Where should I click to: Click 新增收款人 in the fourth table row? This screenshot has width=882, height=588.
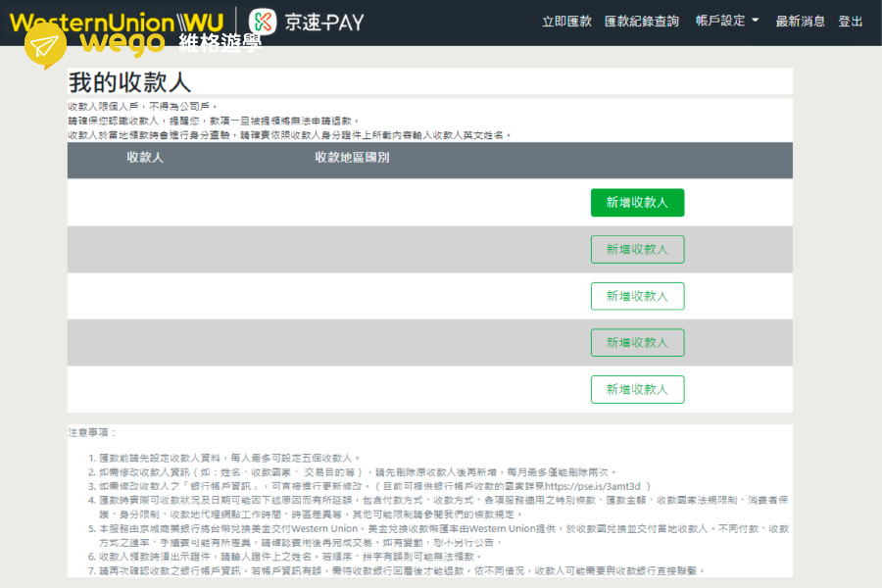[637, 343]
